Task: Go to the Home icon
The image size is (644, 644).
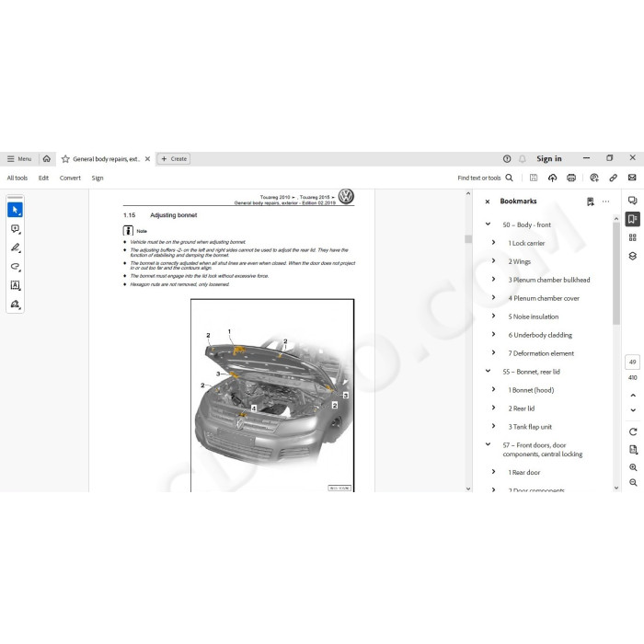Action: click(x=47, y=158)
